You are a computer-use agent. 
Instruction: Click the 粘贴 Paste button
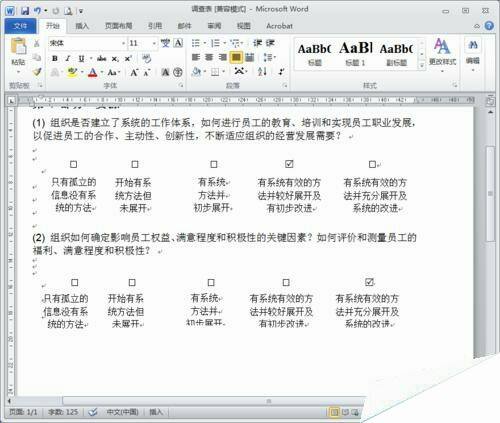click(x=18, y=55)
